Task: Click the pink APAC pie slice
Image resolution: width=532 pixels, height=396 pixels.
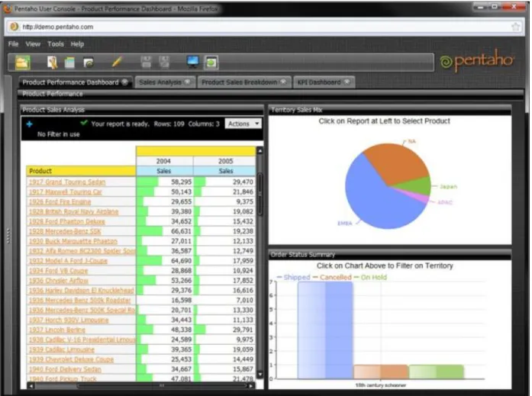Action: pos(421,197)
